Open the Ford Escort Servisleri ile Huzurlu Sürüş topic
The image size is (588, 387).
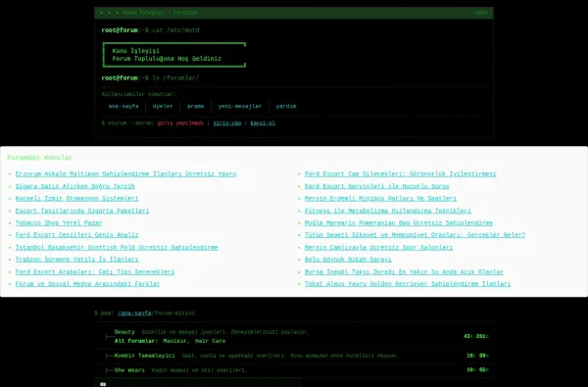tap(377, 186)
